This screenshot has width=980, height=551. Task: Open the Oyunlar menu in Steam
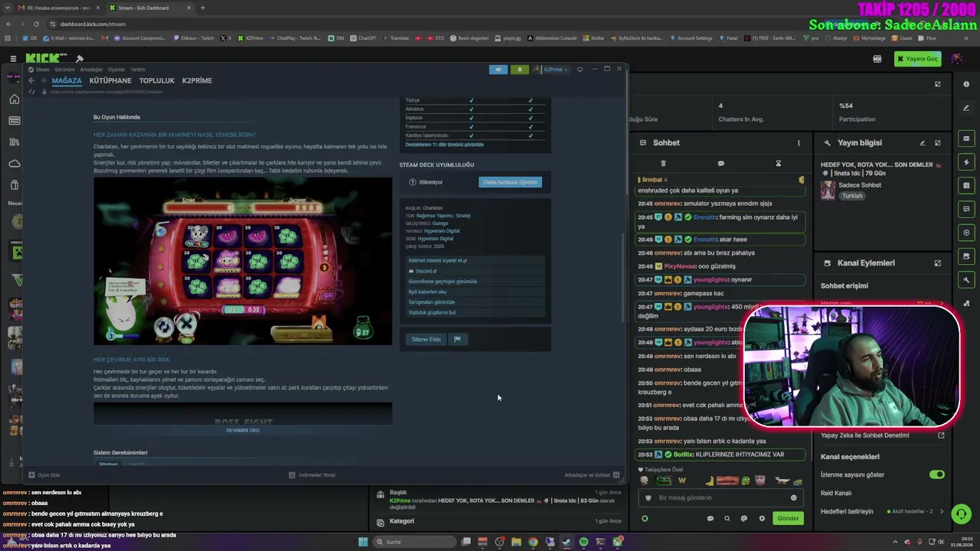[x=116, y=70]
